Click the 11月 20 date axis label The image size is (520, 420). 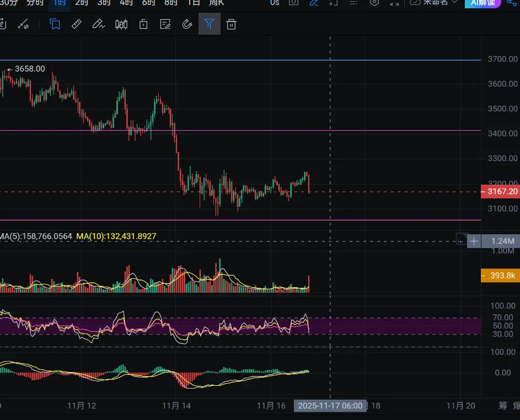(461, 406)
